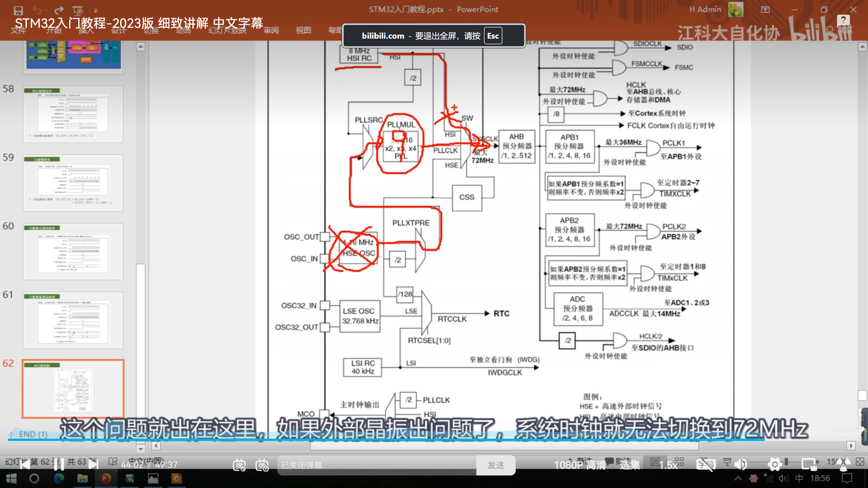Enable picture-in-picture mode icon

tap(810, 464)
